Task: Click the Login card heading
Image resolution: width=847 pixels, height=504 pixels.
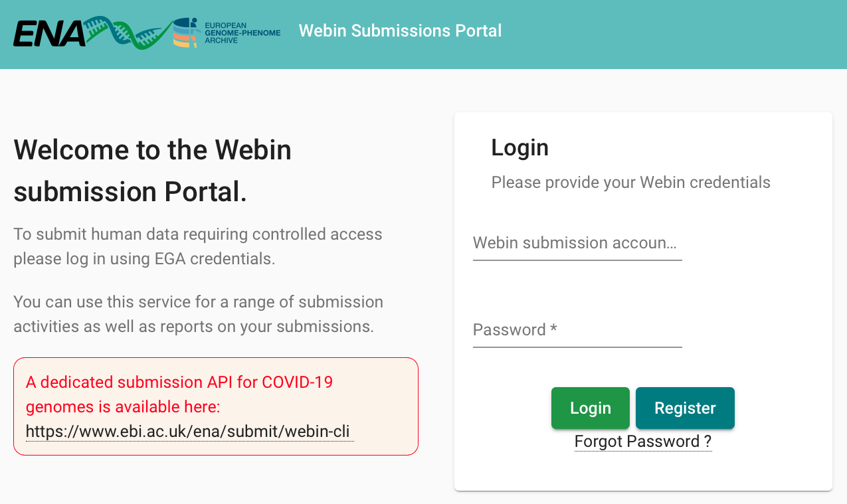Action: 519,147
